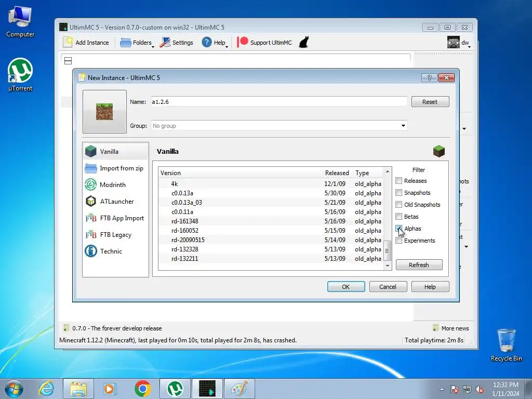
Task: Click the grass block instance icon button
Action: (x=104, y=112)
